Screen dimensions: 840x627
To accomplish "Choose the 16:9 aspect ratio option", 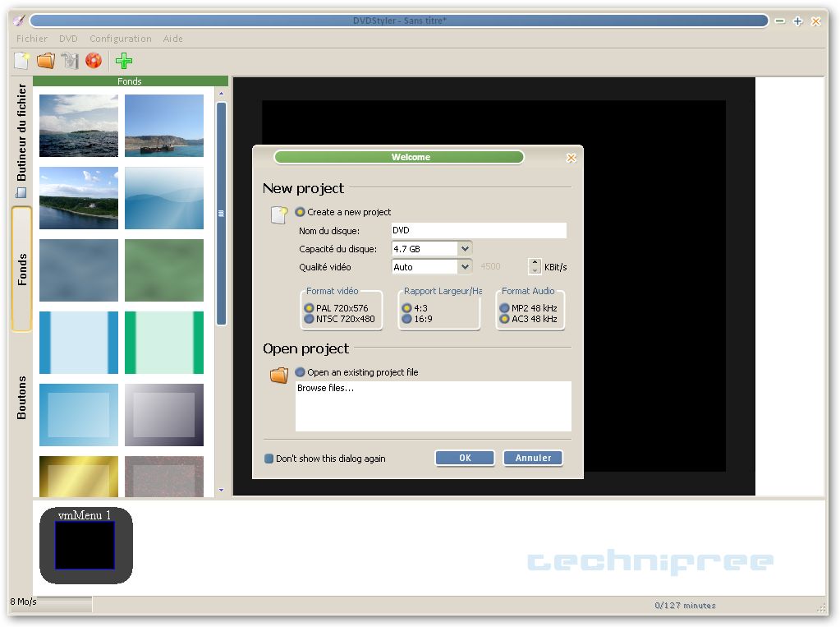I will click(406, 319).
